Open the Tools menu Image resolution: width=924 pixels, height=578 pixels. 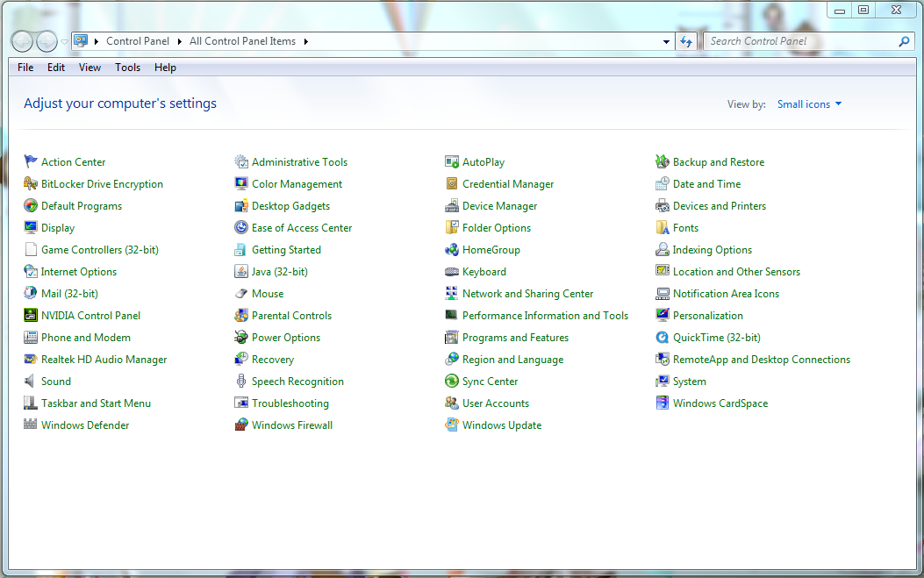click(127, 68)
